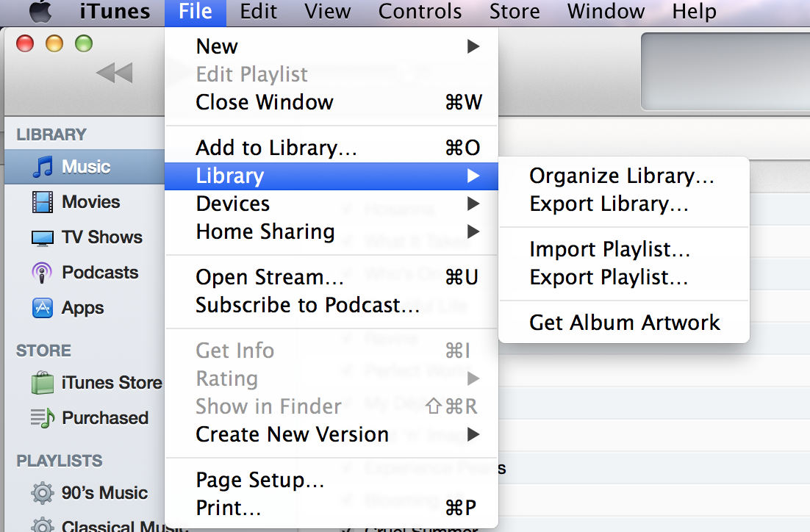The image size is (810, 532).
Task: Open Create New Version submenu
Action: click(x=473, y=434)
